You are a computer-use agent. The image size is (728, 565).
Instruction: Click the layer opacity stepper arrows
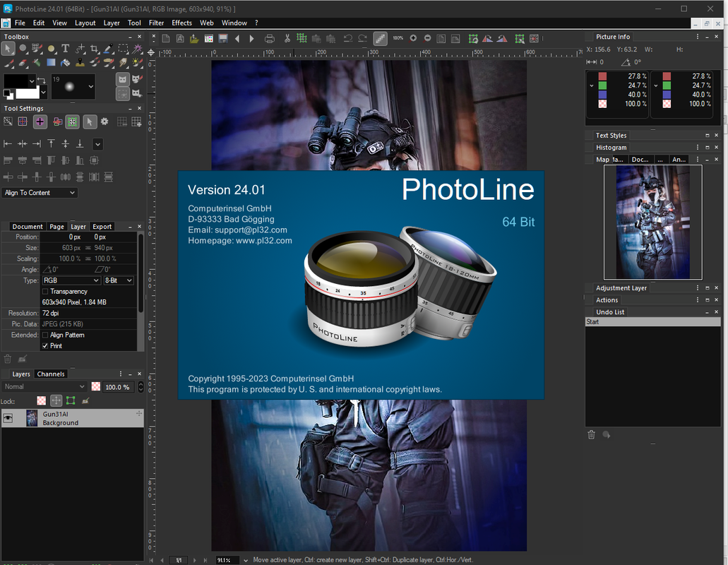(141, 387)
